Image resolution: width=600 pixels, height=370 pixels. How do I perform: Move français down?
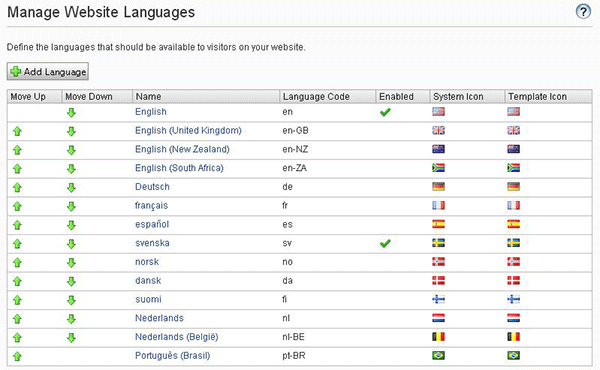[x=71, y=206]
